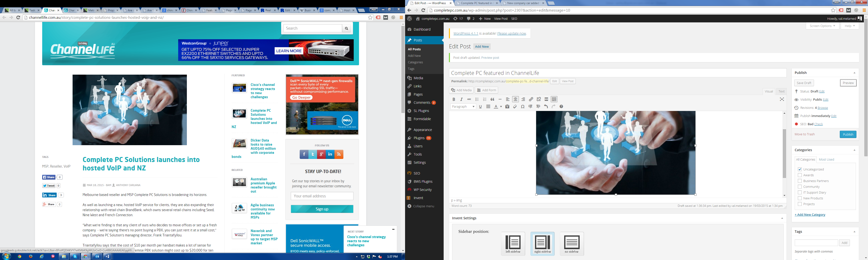868x260 pixels.
Task: Align content right in the editor
Action: (523, 99)
